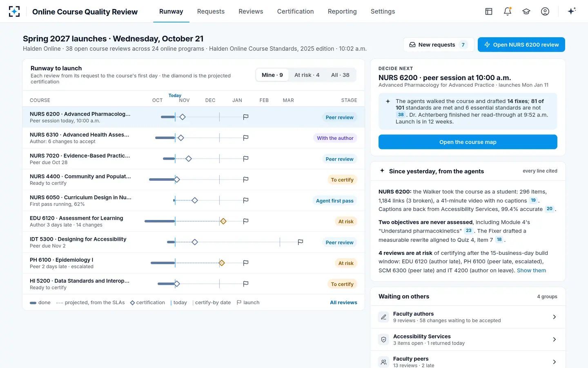This screenshot has width=588, height=368.
Task: Expand the Faculty authors group
Action: click(468, 317)
